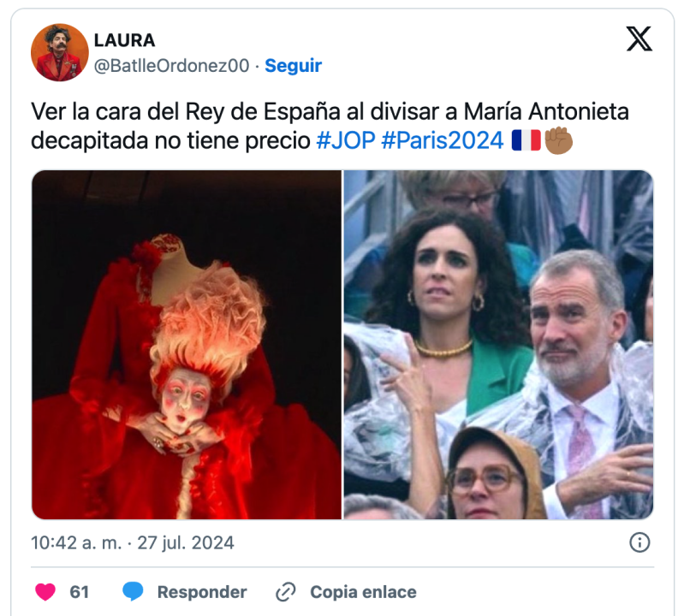The height and width of the screenshot is (616, 690).
Task: Open the red-dress headless figure image
Action: (187, 345)
